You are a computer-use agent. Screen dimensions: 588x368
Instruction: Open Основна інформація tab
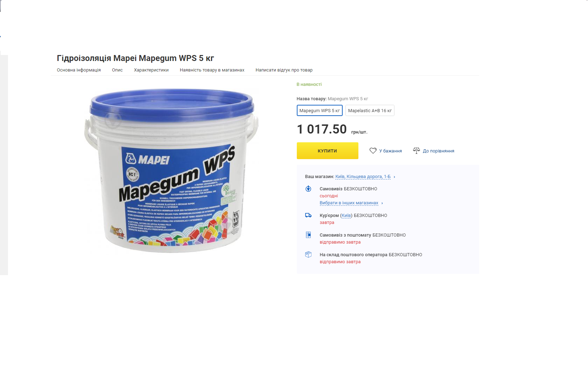pos(79,70)
